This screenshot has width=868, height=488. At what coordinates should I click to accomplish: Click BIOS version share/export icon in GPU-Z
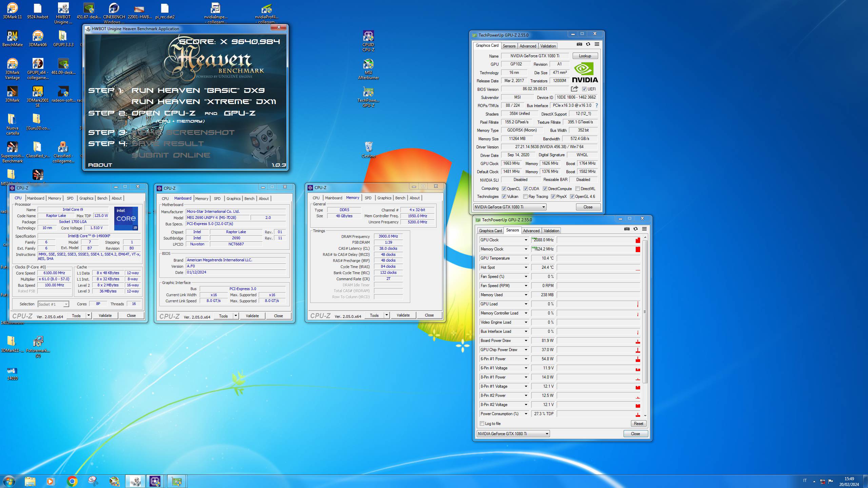[574, 89]
